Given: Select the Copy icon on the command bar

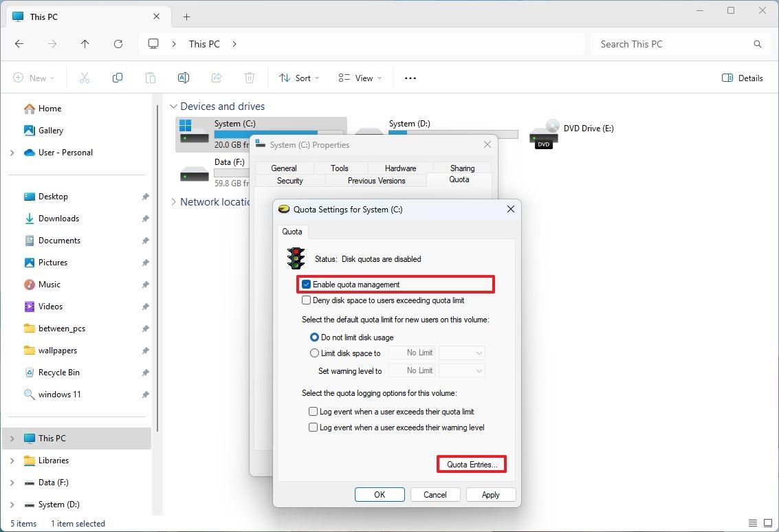Looking at the screenshot, I should tap(118, 78).
